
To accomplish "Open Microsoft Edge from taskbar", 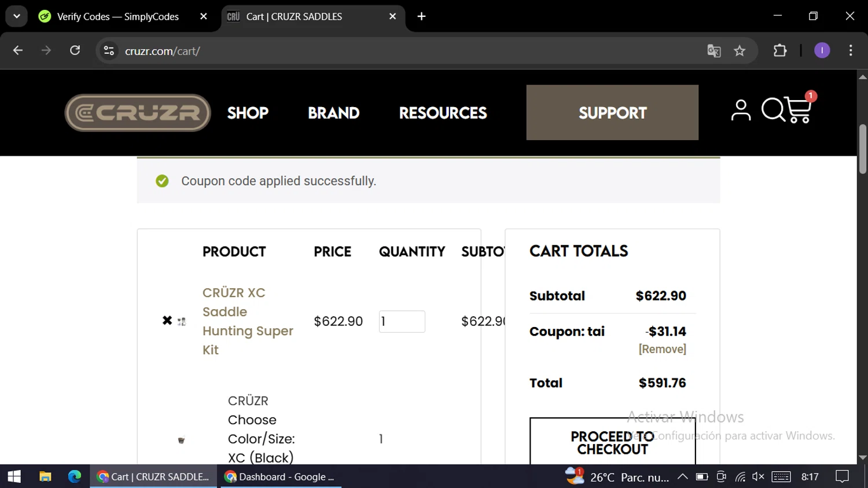I will (x=75, y=476).
